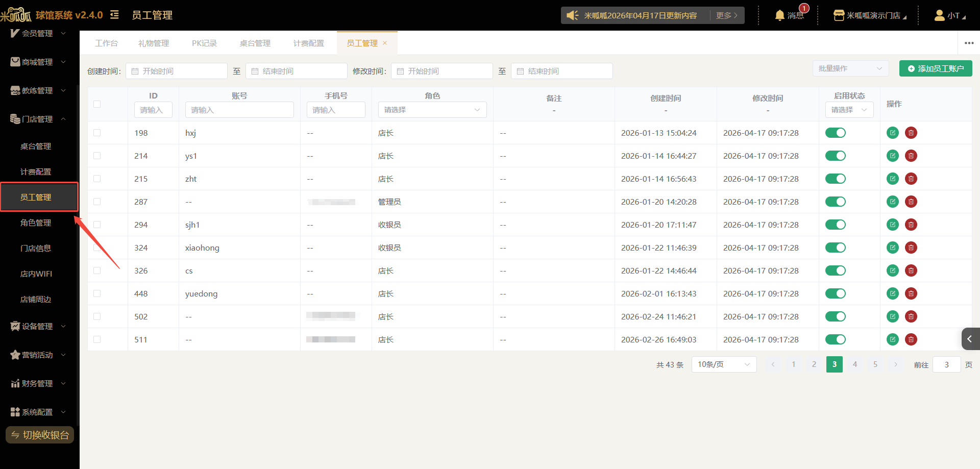Click 更多 in the announcement bar

pyautogui.click(x=726, y=15)
